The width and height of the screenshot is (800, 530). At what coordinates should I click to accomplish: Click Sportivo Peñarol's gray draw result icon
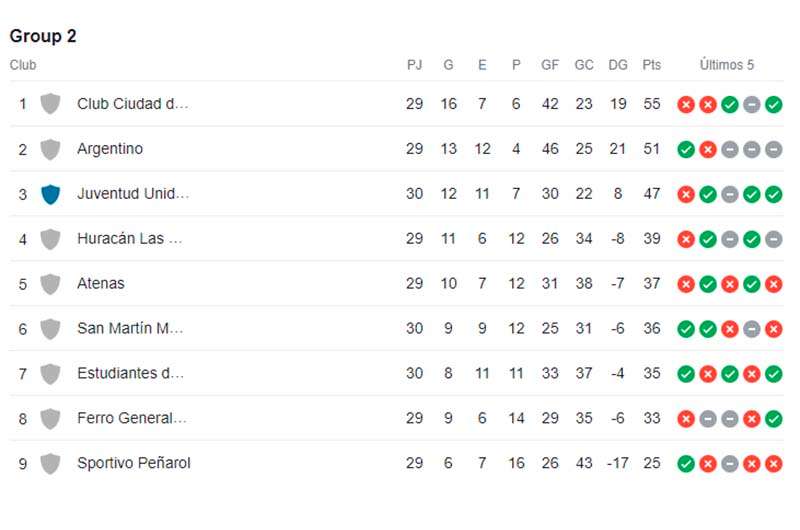[x=730, y=464]
